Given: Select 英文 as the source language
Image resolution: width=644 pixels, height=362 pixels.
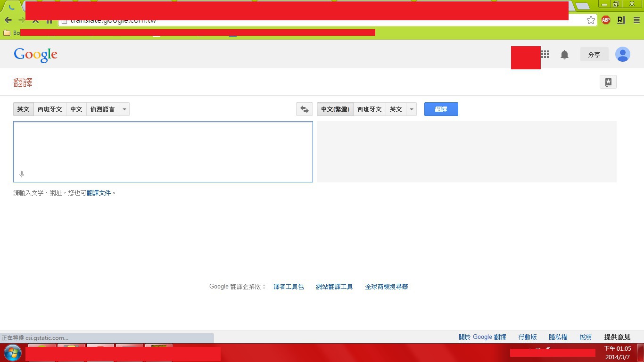Looking at the screenshot, I should pos(24,109).
